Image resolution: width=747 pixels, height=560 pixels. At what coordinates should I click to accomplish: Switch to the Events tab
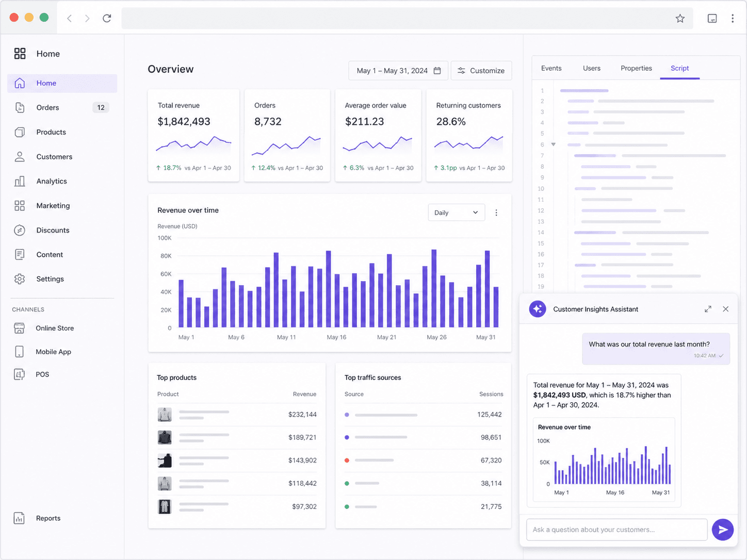point(551,68)
